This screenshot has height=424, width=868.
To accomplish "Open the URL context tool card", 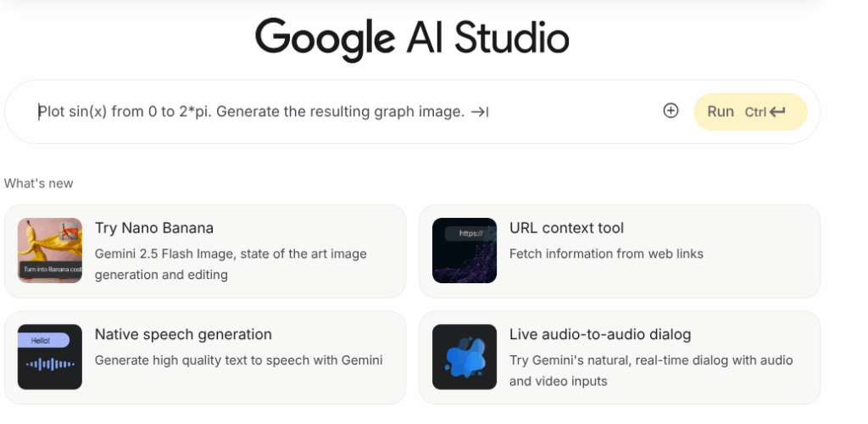I will tap(620, 251).
